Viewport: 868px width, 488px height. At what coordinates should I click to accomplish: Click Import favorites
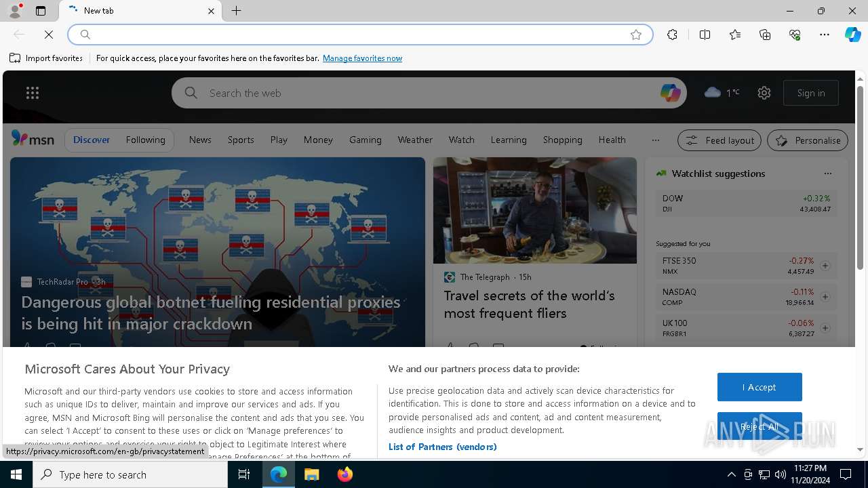(x=46, y=58)
